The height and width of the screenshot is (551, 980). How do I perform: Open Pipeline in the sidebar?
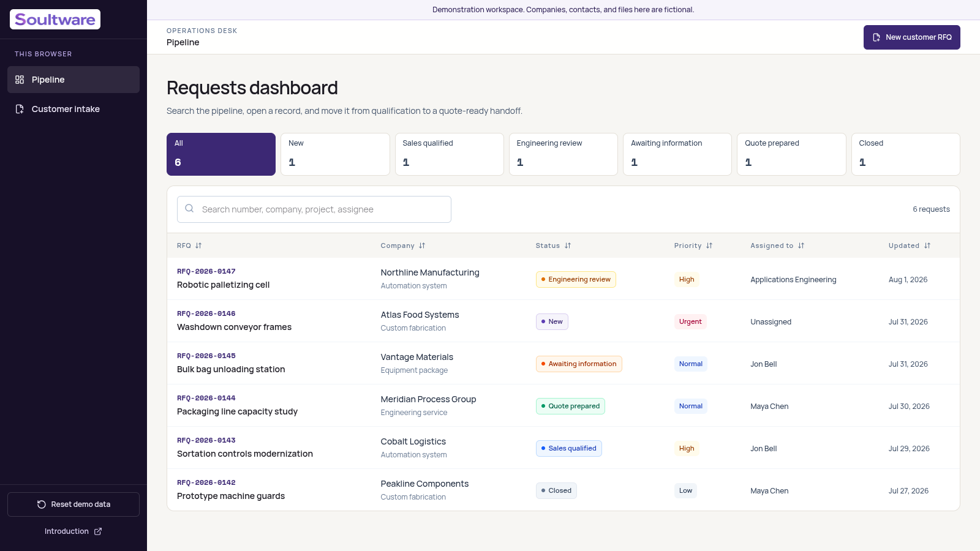73,80
